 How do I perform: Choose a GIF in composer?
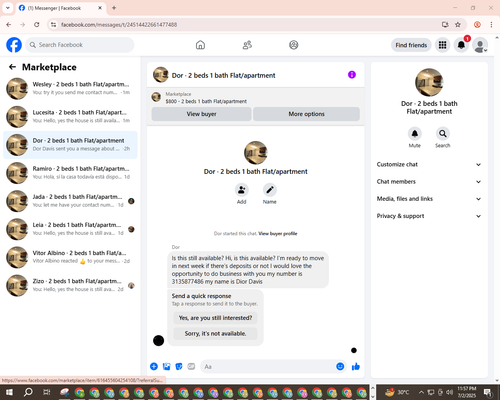[191, 367]
